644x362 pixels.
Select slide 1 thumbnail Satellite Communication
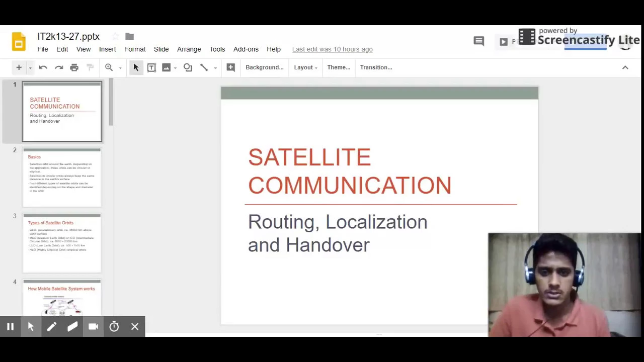(x=62, y=112)
